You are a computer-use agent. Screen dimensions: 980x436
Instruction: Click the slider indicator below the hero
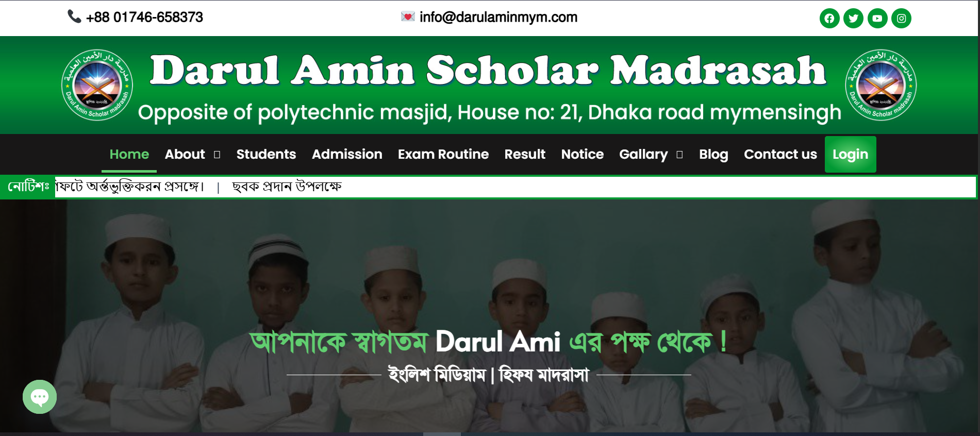pyautogui.click(x=442, y=434)
